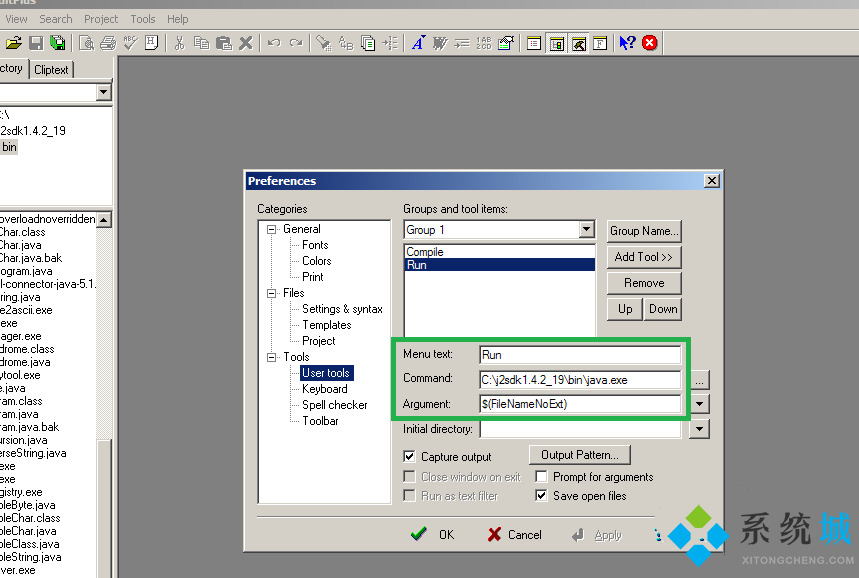The height and width of the screenshot is (578, 859).
Task: Save the current document via Save icon
Action: click(x=36, y=42)
